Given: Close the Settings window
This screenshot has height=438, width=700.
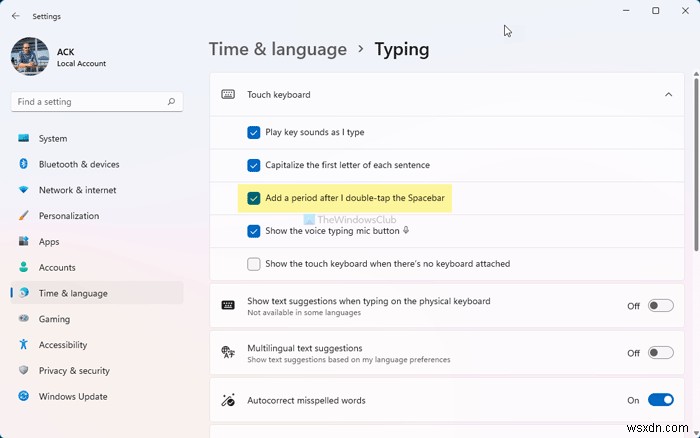Looking at the screenshot, I should [x=685, y=10].
